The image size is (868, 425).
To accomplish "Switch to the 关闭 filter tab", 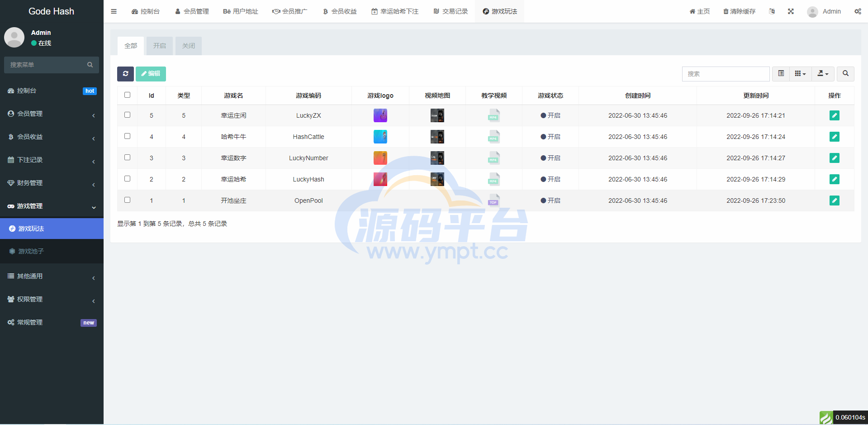I will coord(189,46).
